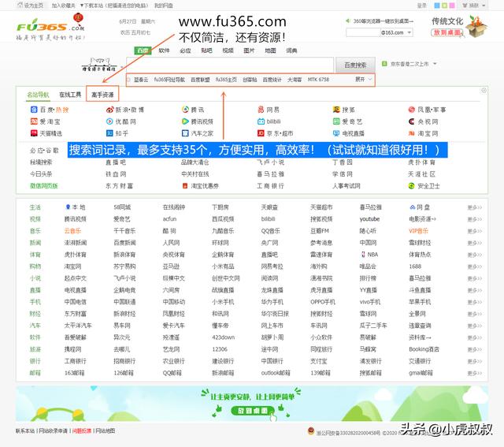Open the youtube link in 视频 row
The image size is (504, 447).
pyautogui.click(x=369, y=219)
